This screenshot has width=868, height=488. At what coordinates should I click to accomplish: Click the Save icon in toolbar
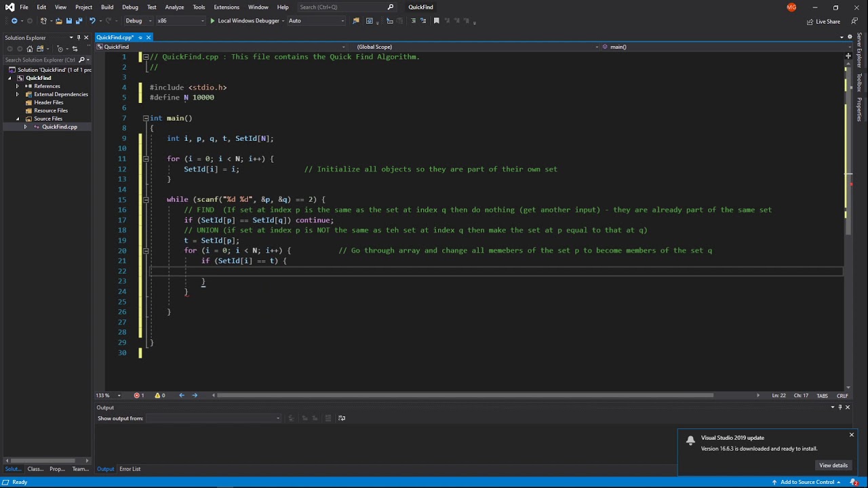[69, 21]
